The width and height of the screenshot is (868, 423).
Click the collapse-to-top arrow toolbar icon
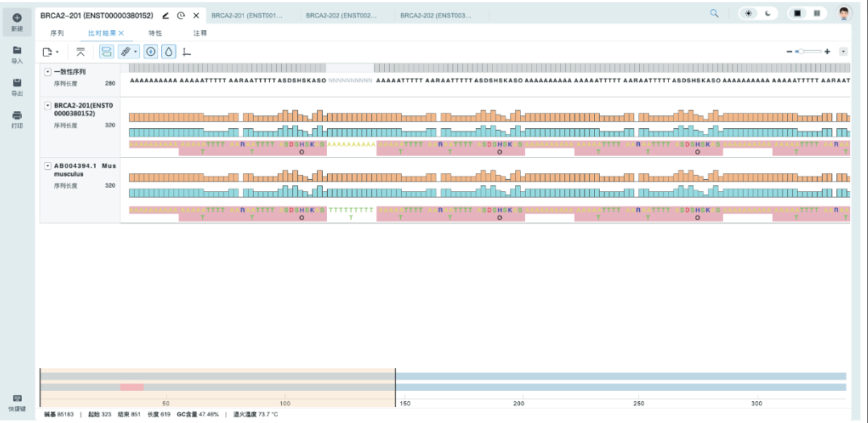click(x=81, y=52)
